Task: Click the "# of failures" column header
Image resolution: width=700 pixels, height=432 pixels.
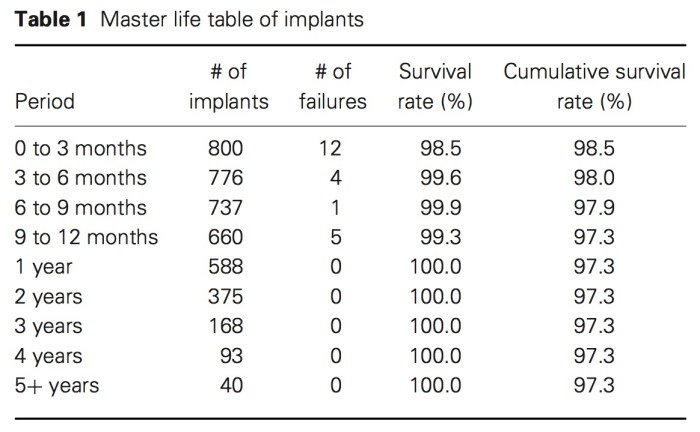Action: (333, 87)
